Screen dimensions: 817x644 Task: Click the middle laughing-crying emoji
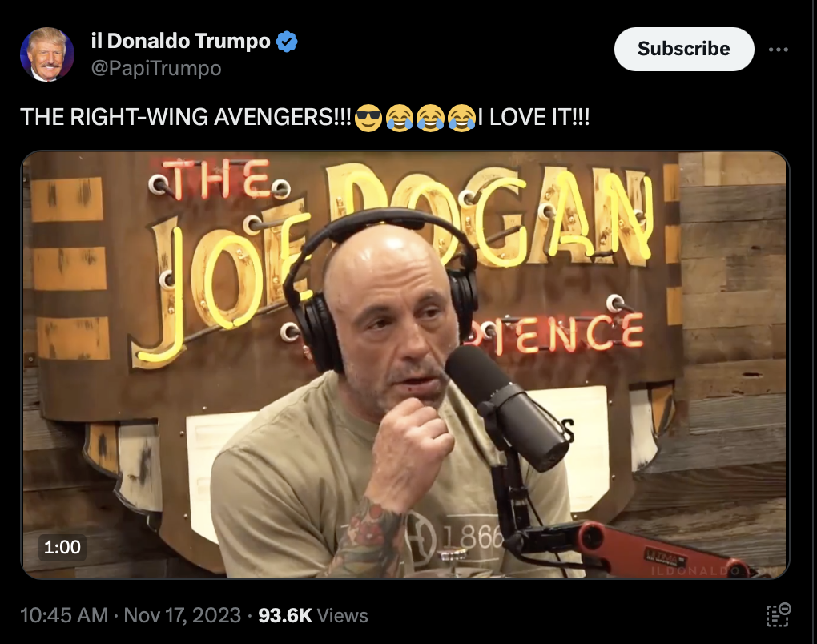[430, 117]
